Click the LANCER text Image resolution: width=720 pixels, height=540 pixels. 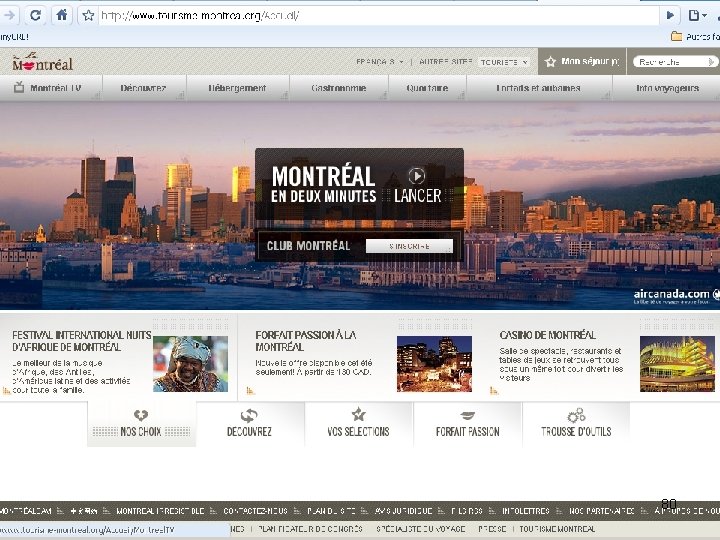coord(417,196)
